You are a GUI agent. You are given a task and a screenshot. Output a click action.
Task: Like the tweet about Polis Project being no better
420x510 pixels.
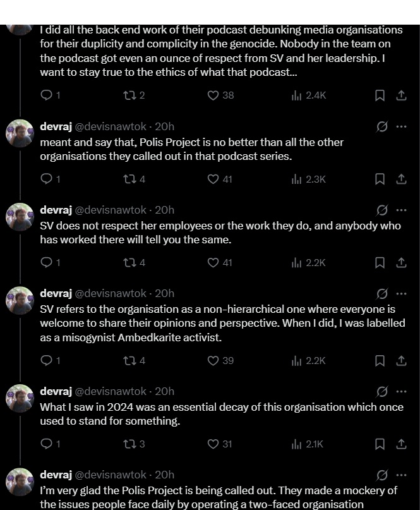coord(219,179)
